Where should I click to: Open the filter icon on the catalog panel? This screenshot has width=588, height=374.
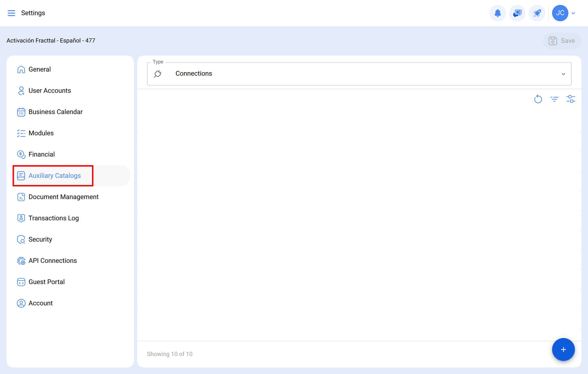[554, 99]
